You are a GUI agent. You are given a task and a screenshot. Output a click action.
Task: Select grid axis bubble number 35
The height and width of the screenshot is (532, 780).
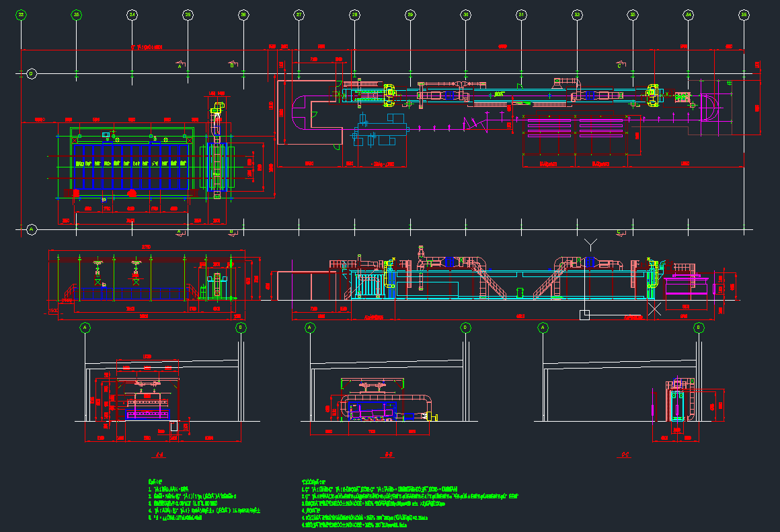[x=743, y=14]
